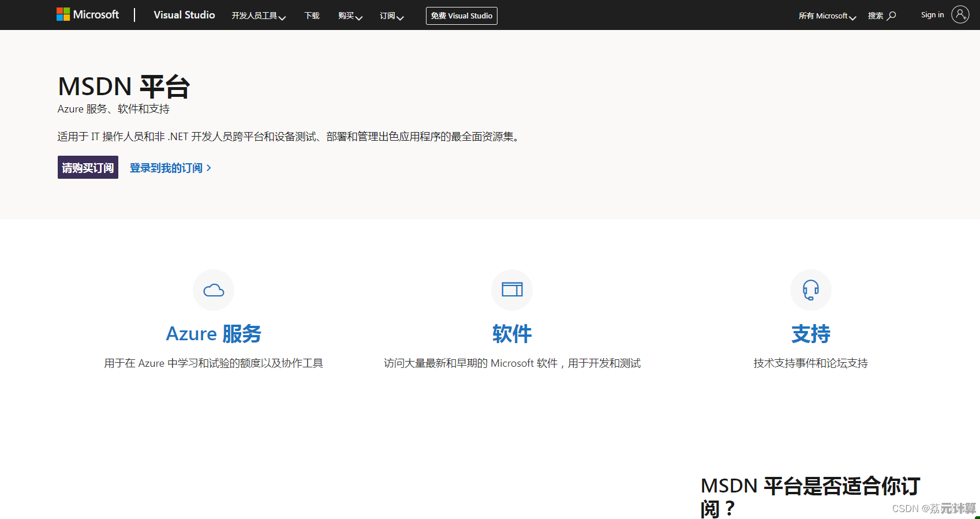Expand the 订阅 dropdown menu
This screenshot has height=519, width=980.
(391, 16)
